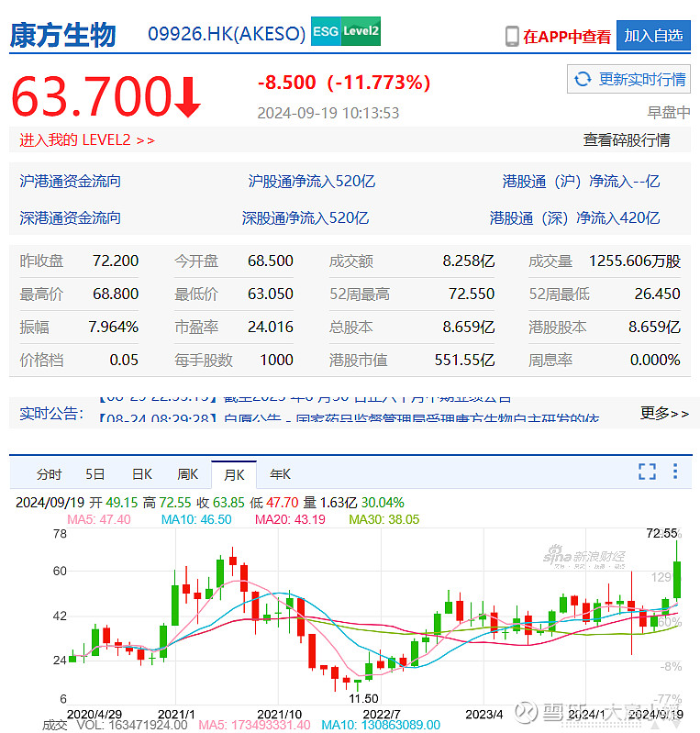Open the 查看碎股行情 link
700x733 pixels.
(627, 139)
